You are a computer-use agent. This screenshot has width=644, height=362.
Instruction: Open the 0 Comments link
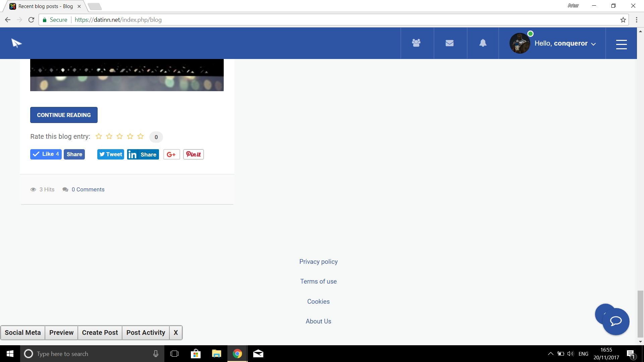(88, 189)
